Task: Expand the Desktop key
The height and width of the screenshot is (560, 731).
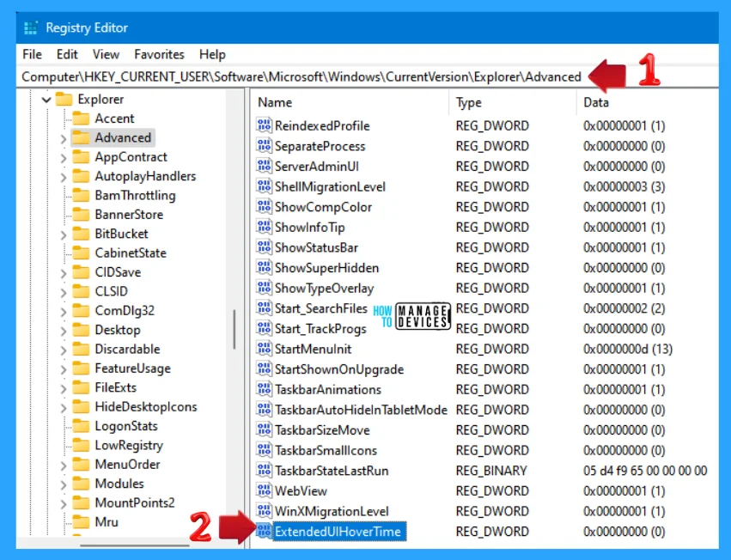Action: (x=64, y=331)
